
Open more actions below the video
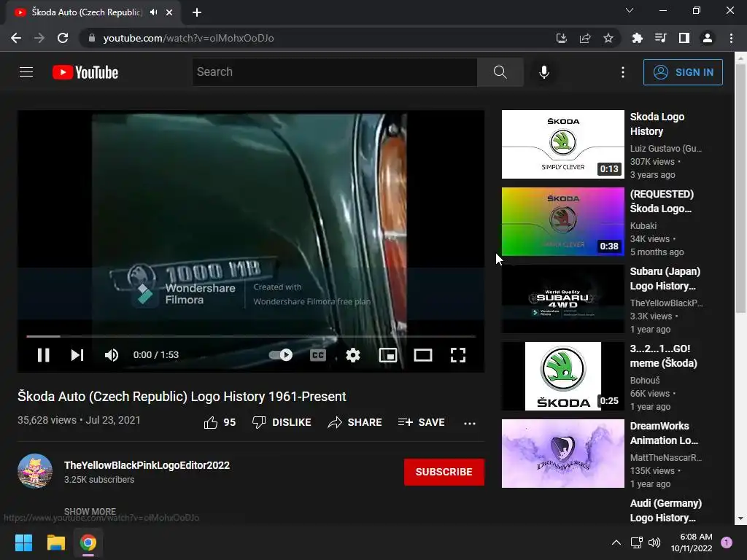tap(470, 423)
